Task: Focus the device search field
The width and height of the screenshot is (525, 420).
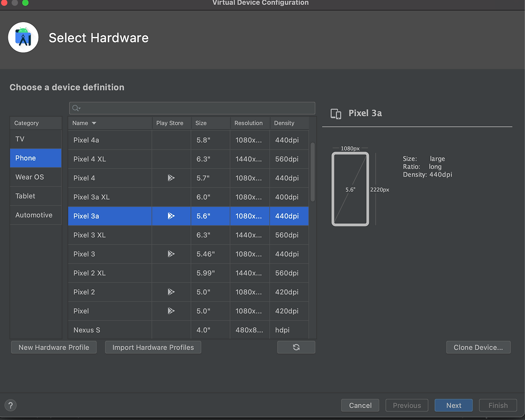Action: click(x=192, y=108)
